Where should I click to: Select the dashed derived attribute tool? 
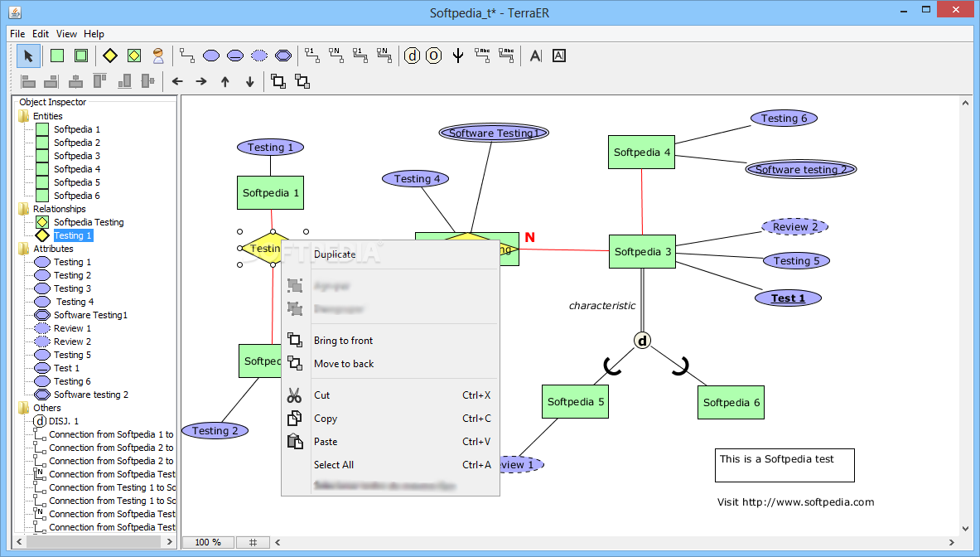(258, 56)
